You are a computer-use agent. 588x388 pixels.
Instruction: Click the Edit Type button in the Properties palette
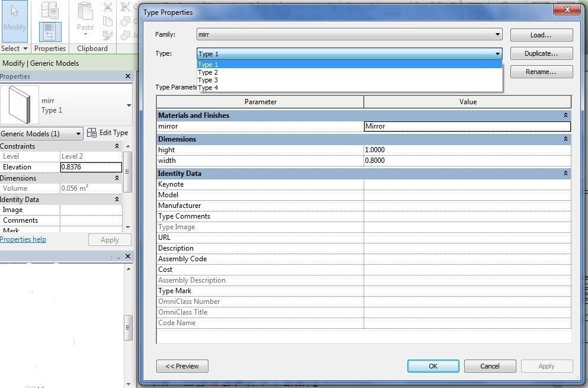(108, 133)
